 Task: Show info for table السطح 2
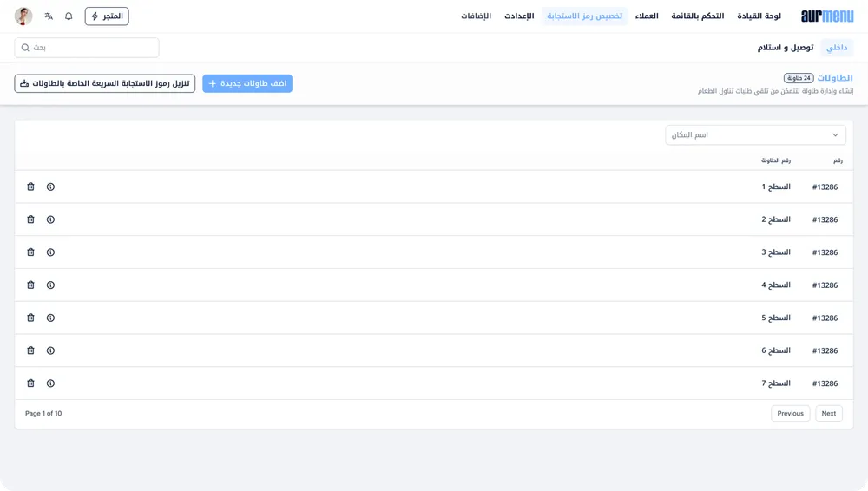(x=50, y=219)
